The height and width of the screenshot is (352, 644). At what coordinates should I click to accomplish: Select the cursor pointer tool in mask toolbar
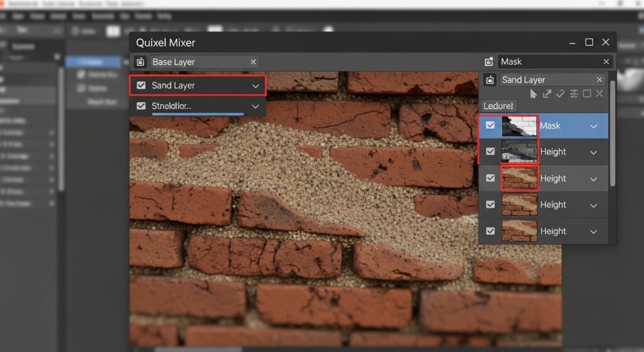point(534,94)
